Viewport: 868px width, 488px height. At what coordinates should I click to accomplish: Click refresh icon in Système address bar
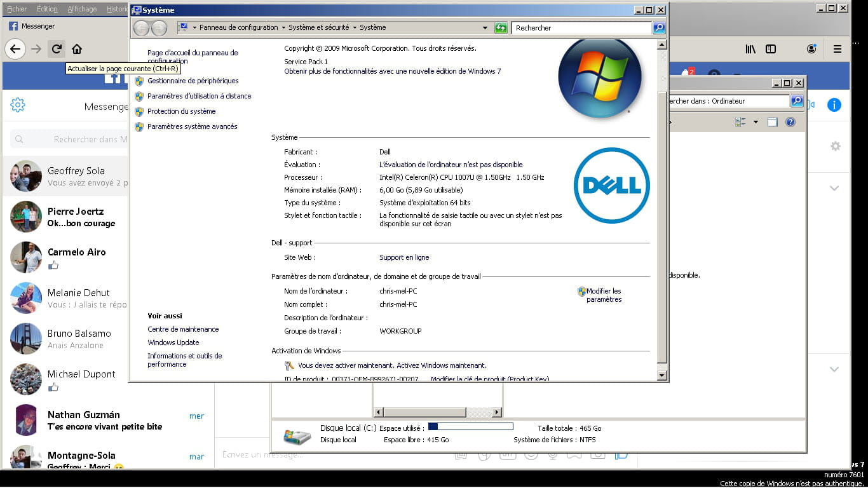point(501,28)
